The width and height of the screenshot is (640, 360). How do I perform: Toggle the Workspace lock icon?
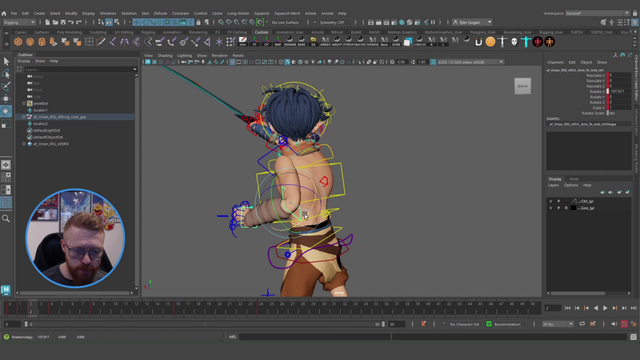[x=635, y=13]
